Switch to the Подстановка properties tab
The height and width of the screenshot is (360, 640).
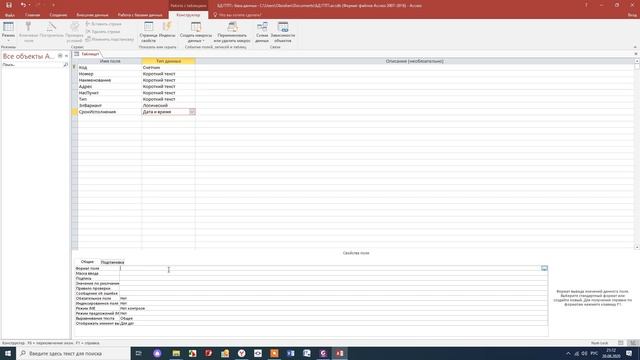tap(112, 262)
